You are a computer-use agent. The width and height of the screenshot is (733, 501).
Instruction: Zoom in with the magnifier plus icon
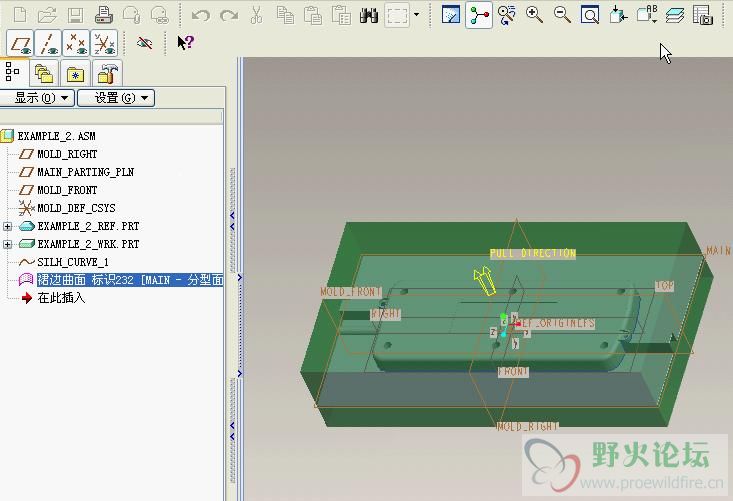pos(534,15)
